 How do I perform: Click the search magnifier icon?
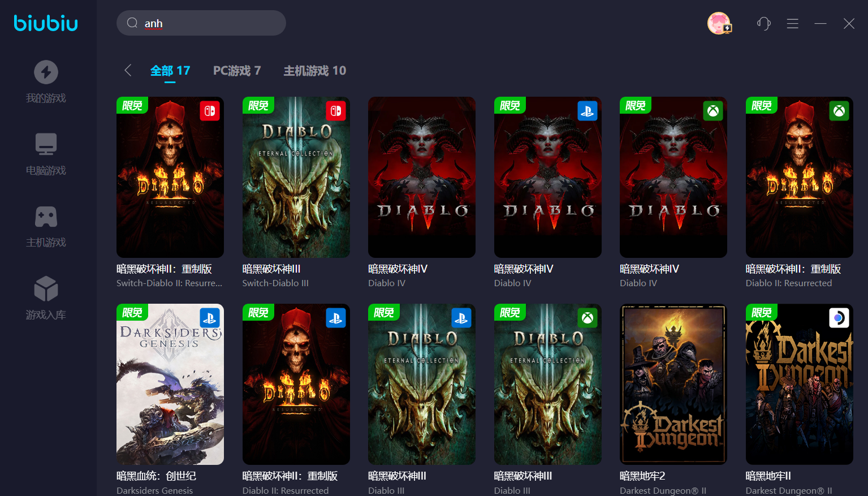click(x=132, y=23)
